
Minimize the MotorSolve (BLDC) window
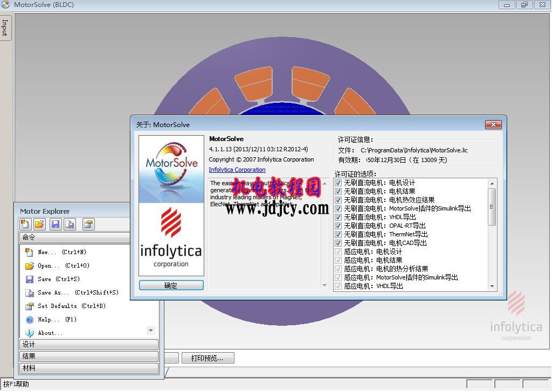[x=507, y=5]
